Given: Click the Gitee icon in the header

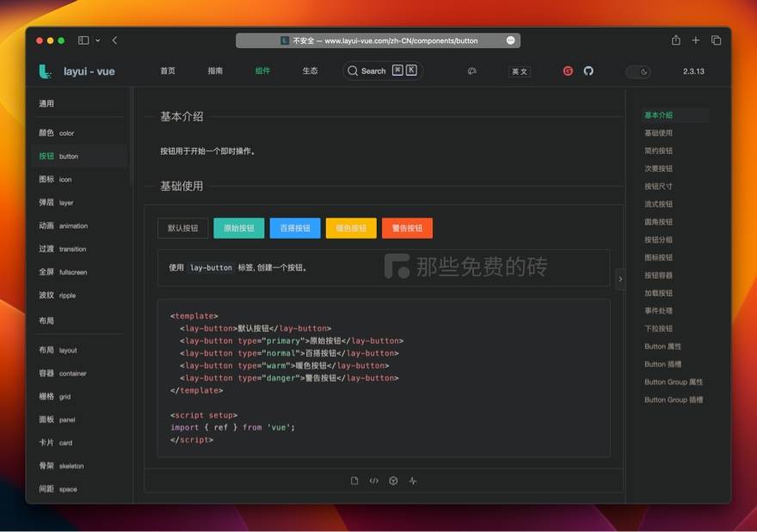Looking at the screenshot, I should click(567, 71).
